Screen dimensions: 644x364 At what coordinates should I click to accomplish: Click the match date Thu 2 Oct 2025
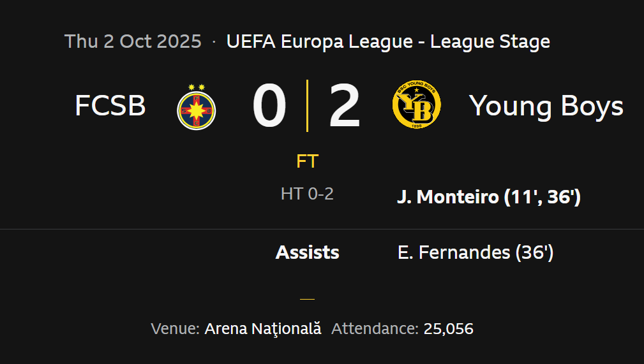point(133,42)
